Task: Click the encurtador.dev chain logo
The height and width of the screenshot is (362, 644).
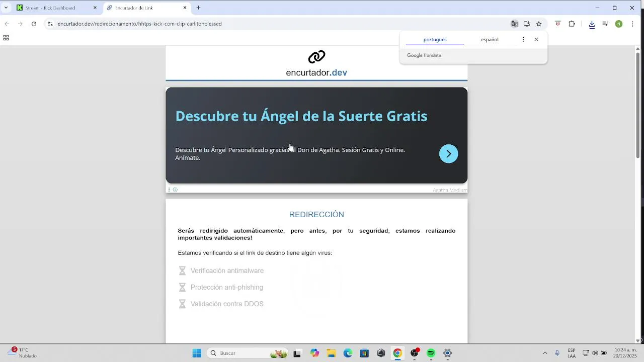Action: pos(316,57)
